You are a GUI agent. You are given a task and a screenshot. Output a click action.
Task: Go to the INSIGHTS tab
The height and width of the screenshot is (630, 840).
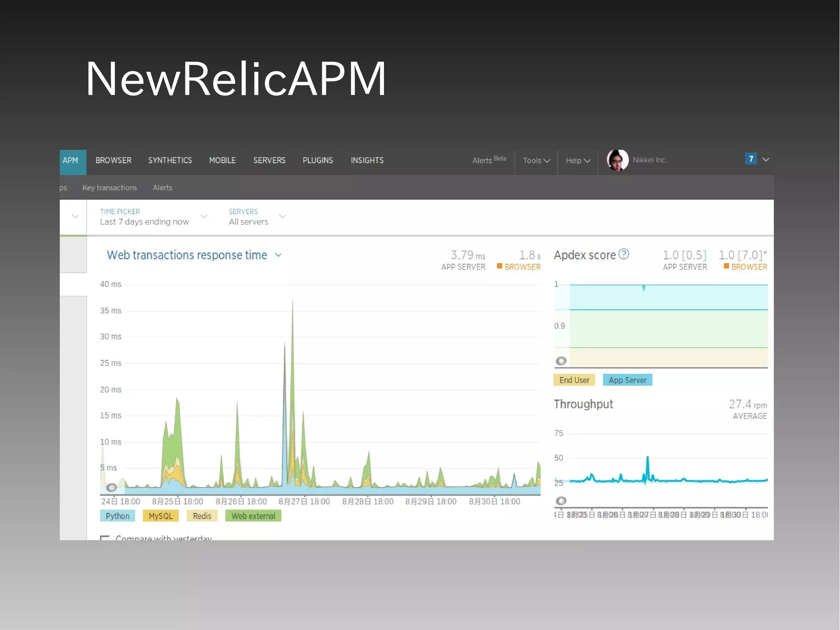(x=367, y=160)
